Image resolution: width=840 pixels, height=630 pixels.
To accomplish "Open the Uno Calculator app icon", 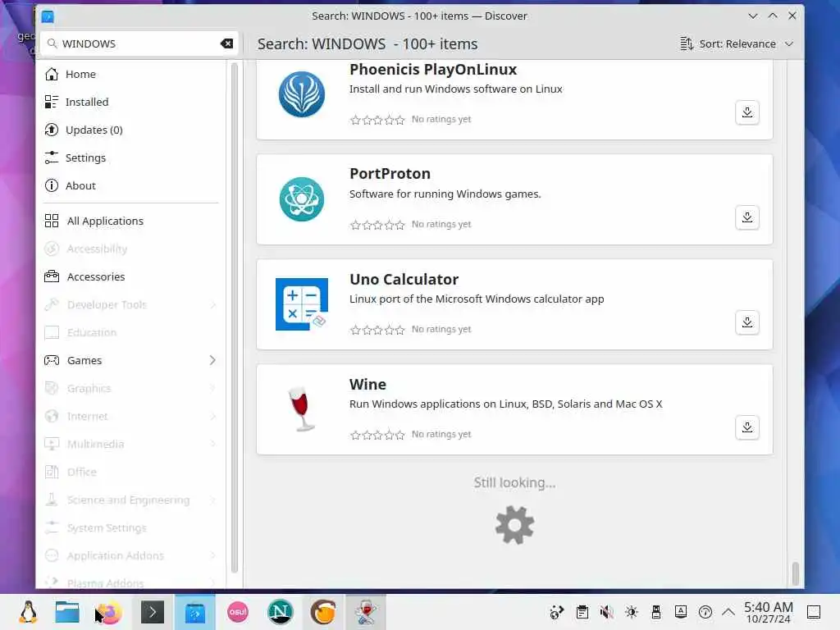I will pos(302,304).
